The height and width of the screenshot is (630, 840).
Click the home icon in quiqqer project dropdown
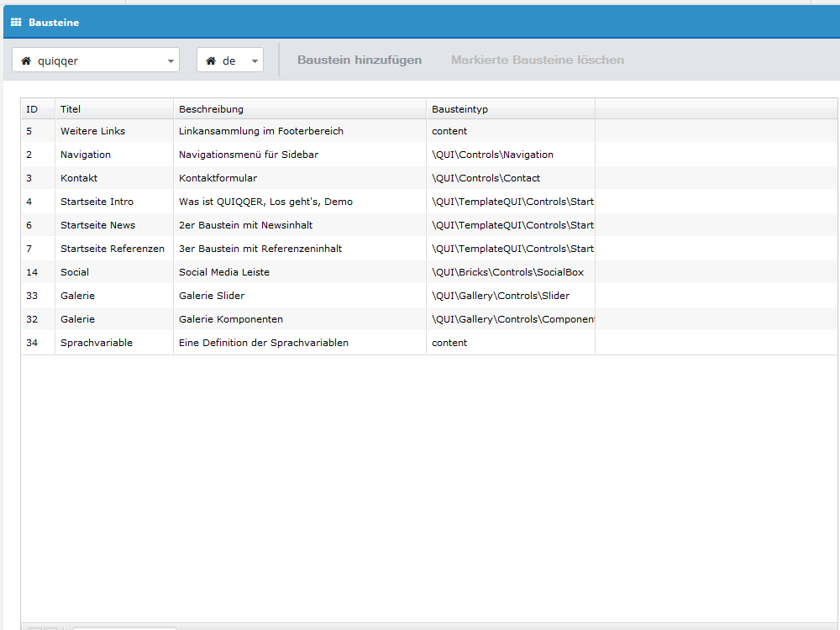[26, 60]
